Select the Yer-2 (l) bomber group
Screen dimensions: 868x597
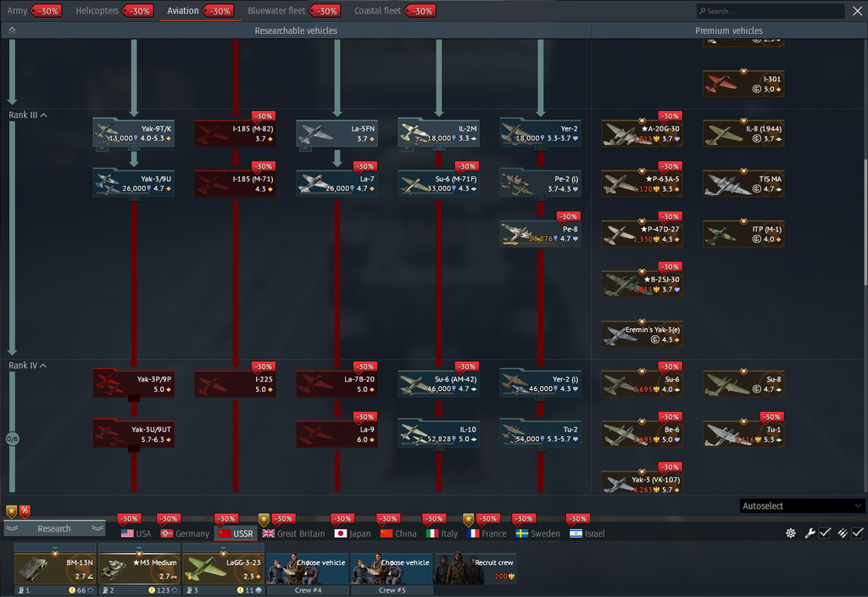coord(540,384)
